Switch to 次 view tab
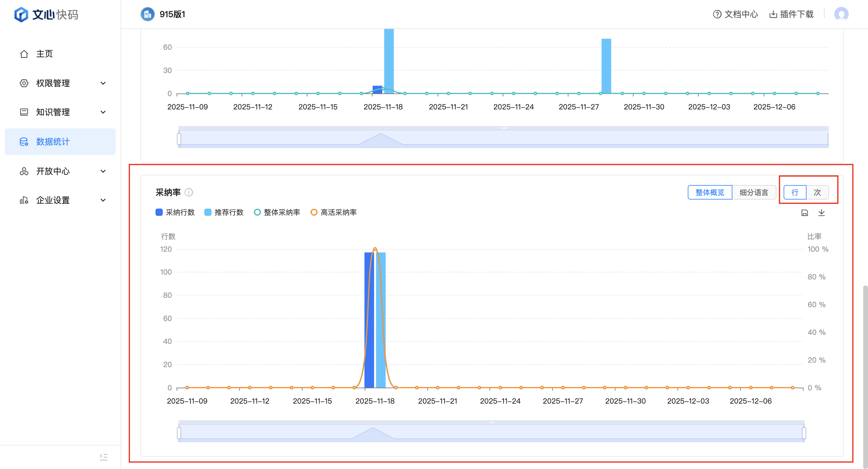Viewport: 868px width, 469px height. pyautogui.click(x=817, y=192)
